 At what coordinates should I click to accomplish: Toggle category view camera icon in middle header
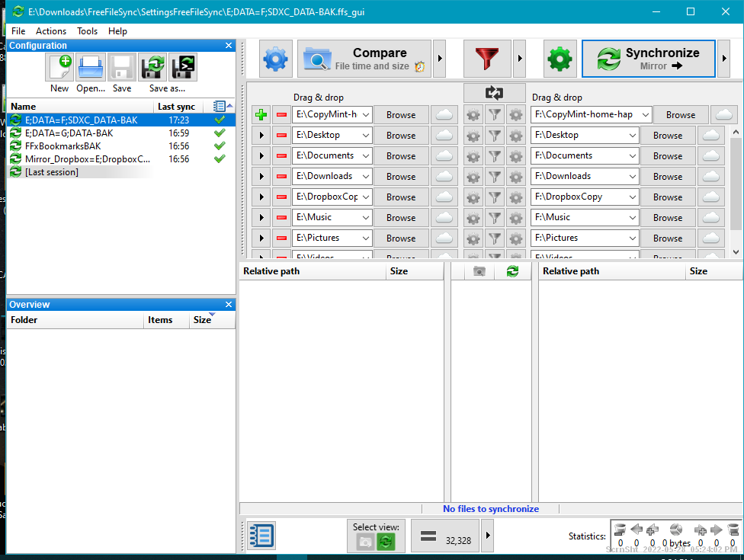click(479, 271)
